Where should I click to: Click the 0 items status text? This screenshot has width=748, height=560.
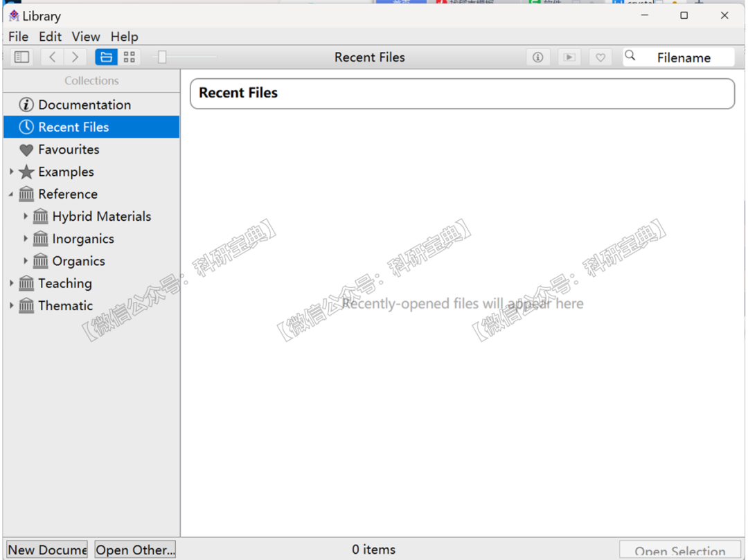coord(373,550)
